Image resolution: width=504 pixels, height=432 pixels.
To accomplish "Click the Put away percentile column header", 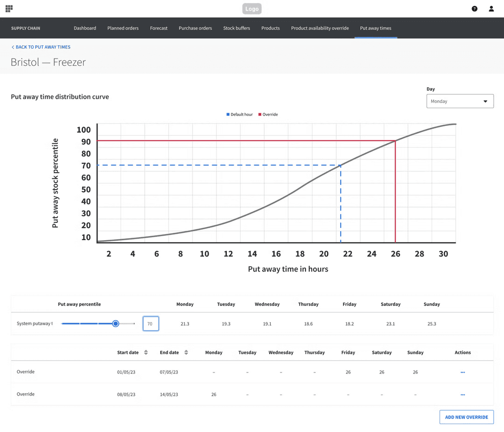I will pos(79,304).
